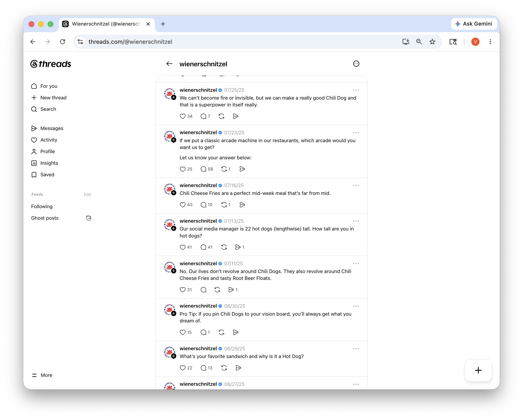Open more options for the 07/25/25 post
The width and height of the screenshot is (523, 420).
pyautogui.click(x=356, y=90)
